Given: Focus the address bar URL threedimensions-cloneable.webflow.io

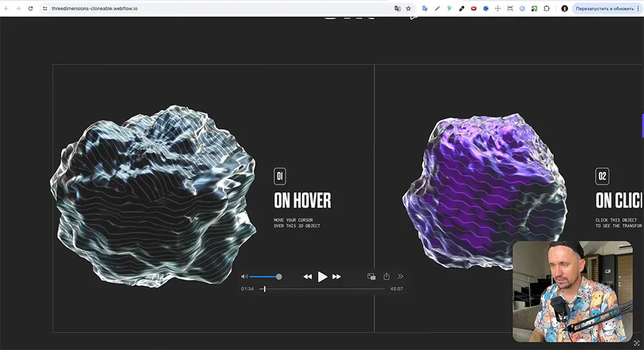Looking at the screenshot, I should [95, 8].
